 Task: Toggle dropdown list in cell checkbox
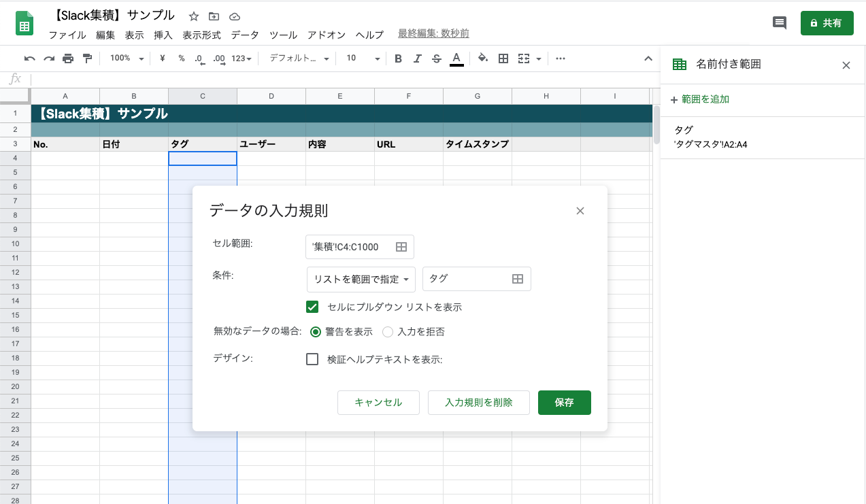click(x=312, y=307)
